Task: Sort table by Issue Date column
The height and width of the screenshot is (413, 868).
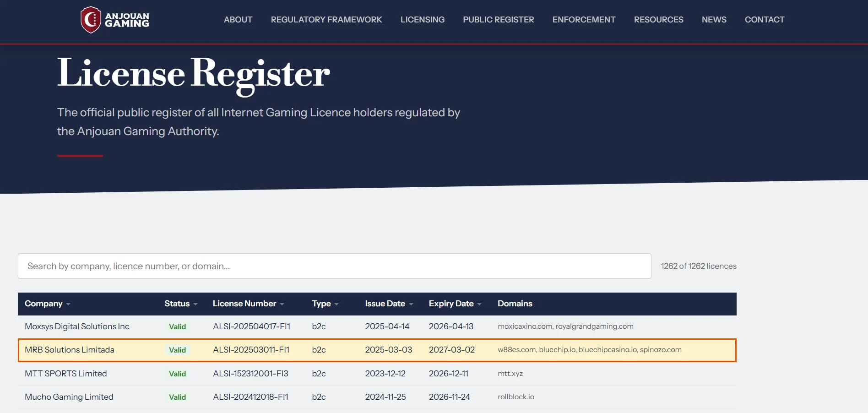Action: [x=389, y=304]
